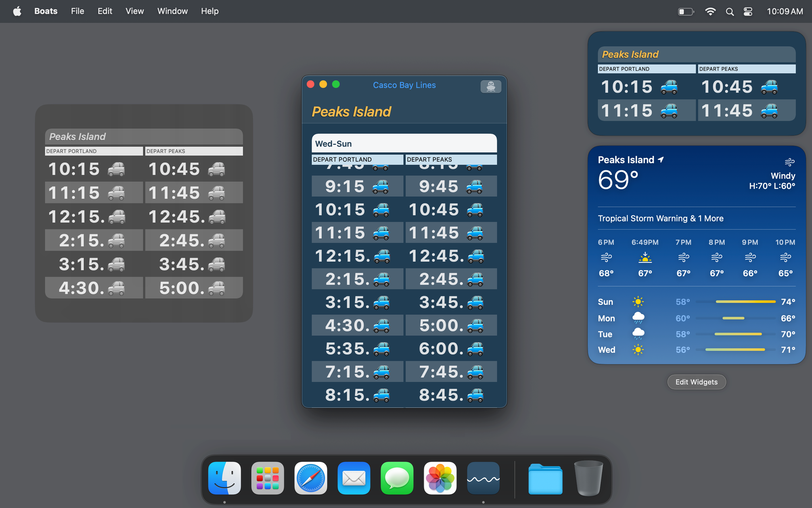This screenshot has height=508, width=812.
Task: Click 6:00 Peaks departure time
Action: click(x=441, y=349)
